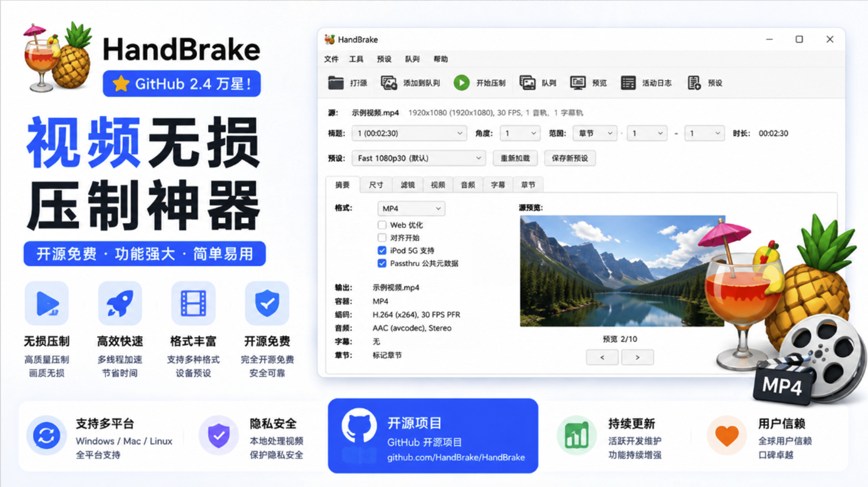868x487 pixels.
Task: Click the 开源免费 shield icon
Action: click(x=267, y=303)
